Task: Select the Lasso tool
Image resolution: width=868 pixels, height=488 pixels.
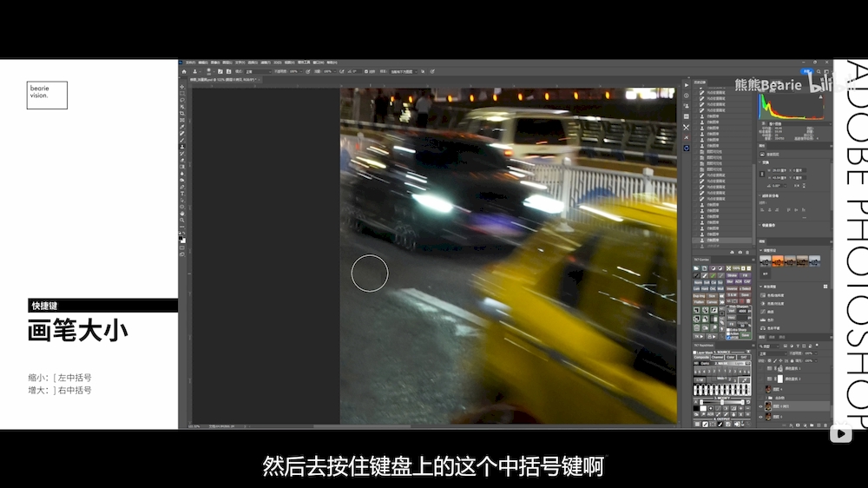Action: 182,100
